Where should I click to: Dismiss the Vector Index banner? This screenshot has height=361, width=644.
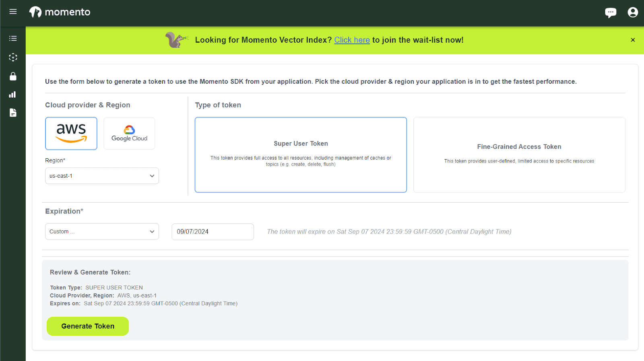click(x=633, y=40)
